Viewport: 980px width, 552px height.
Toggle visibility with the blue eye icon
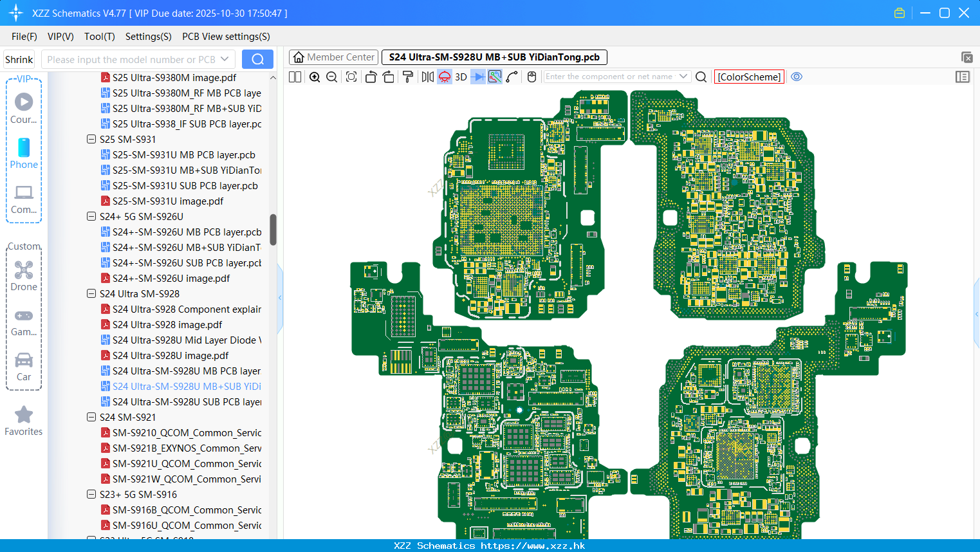(797, 77)
